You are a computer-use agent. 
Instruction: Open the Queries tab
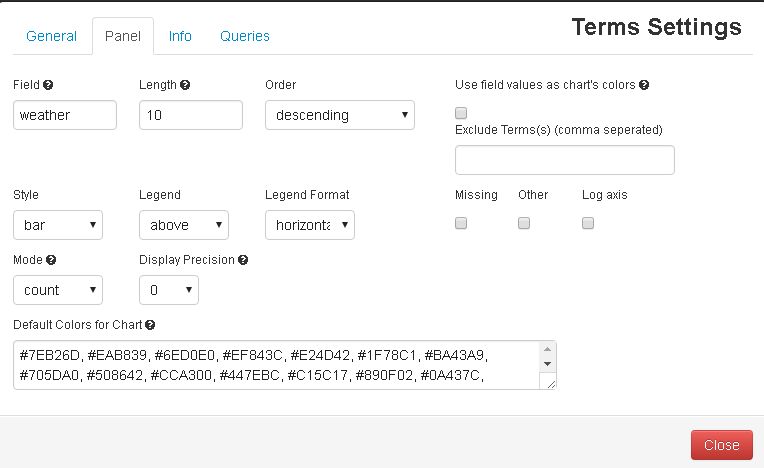245,36
